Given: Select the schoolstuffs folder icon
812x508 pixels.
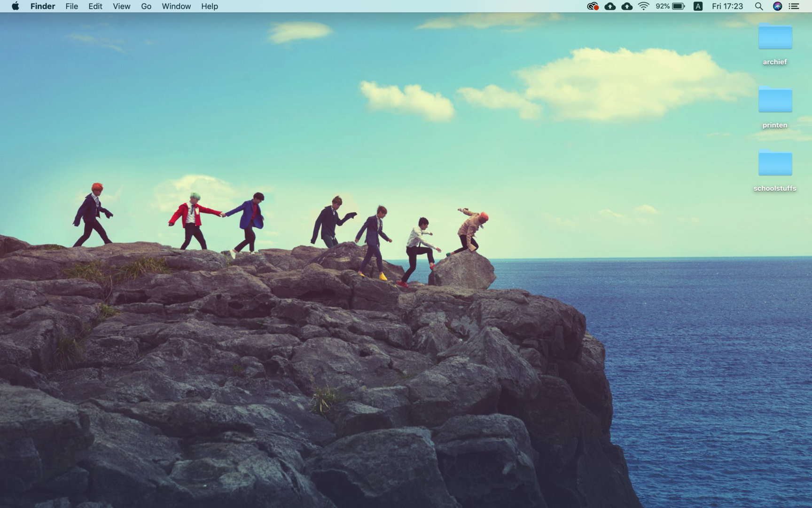Looking at the screenshot, I should (775, 162).
